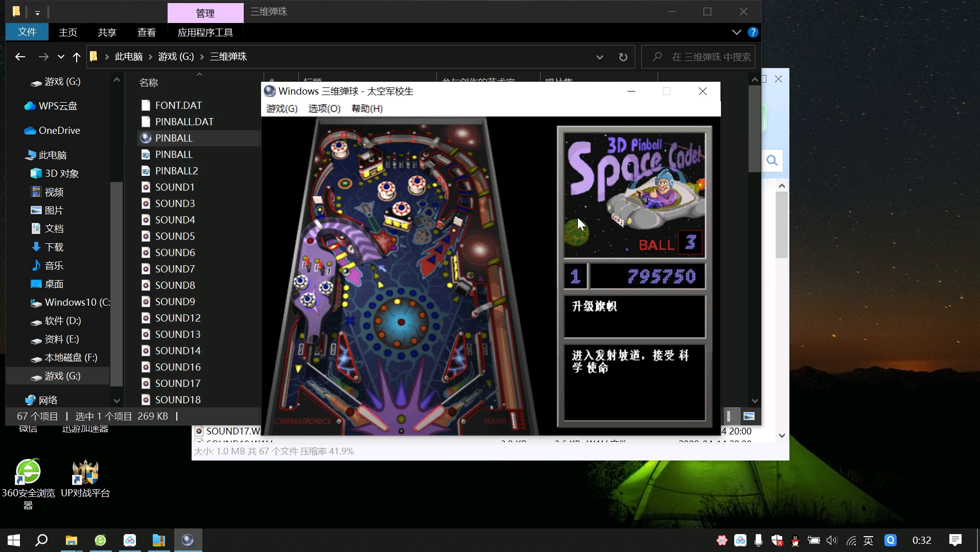This screenshot has height=552, width=980.
Task: Click 此电脑 in the address breadcrumb
Action: 129,57
